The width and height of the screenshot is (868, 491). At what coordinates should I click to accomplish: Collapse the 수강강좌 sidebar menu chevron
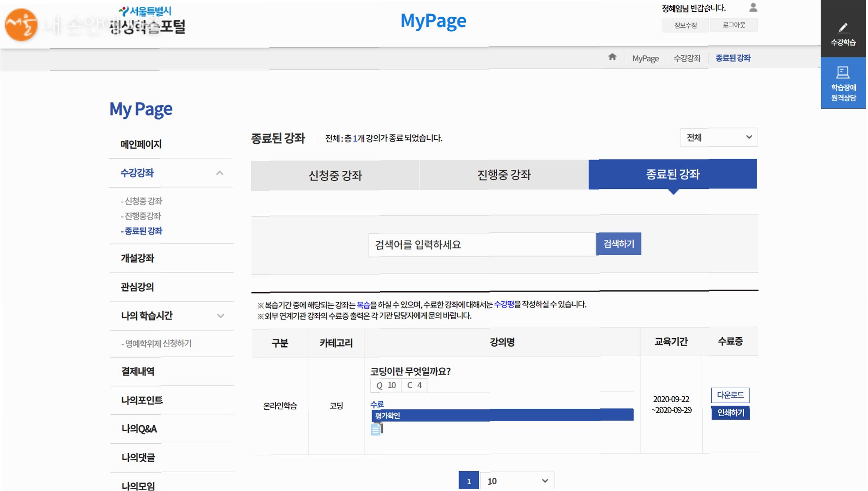(220, 174)
